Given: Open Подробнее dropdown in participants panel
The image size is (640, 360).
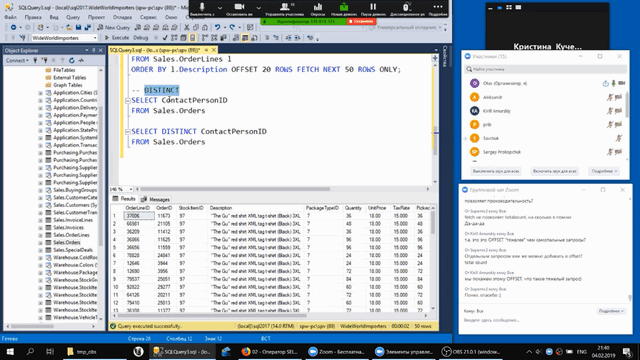Looking at the screenshot, I should [604, 171].
